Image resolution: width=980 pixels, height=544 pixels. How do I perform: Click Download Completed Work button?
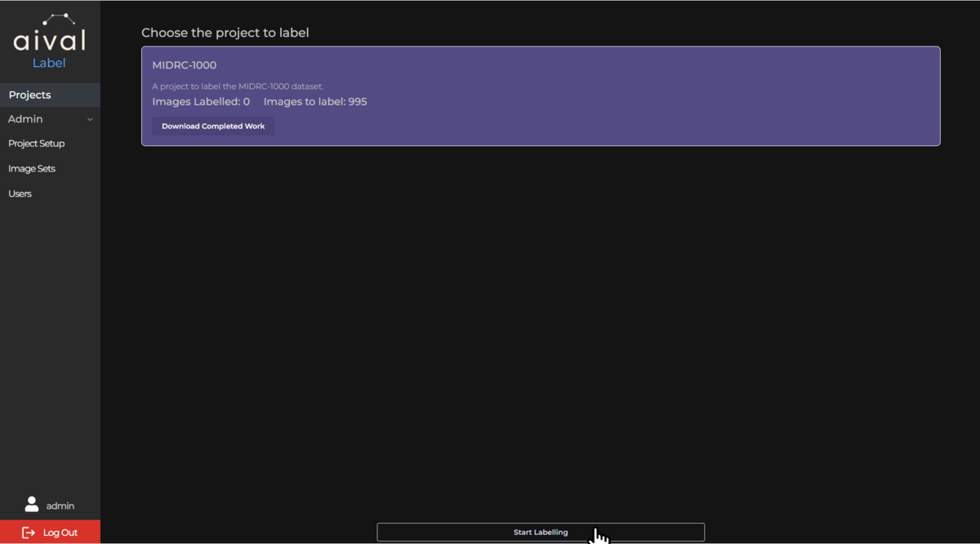[213, 127]
